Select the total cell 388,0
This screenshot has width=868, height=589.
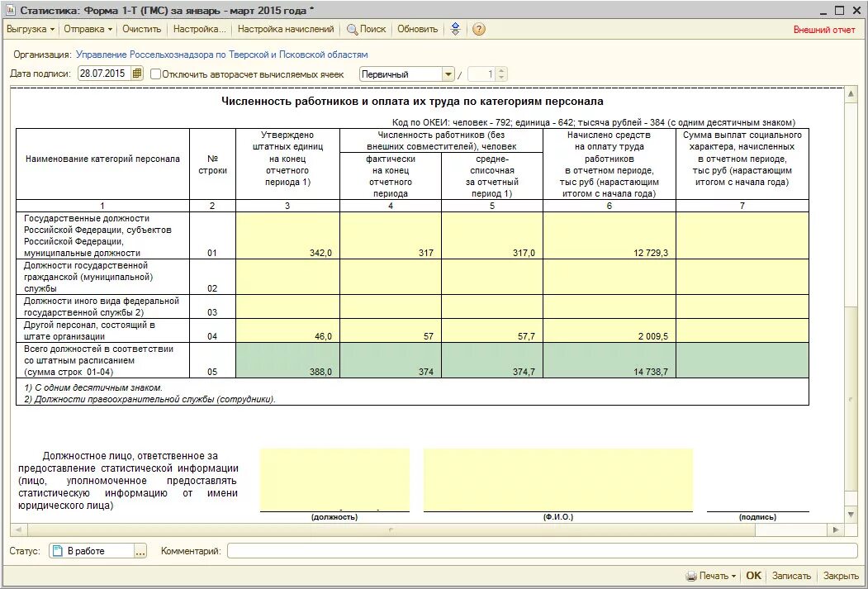[288, 360]
